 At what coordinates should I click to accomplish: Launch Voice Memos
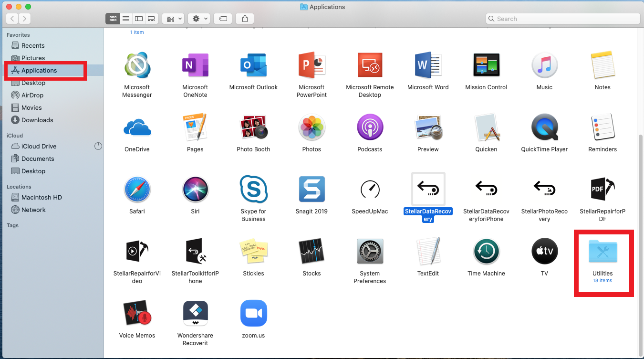137,313
